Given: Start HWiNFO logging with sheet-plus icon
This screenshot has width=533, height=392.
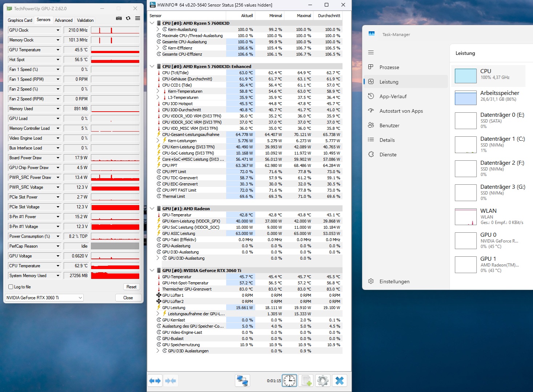Looking at the screenshot, I should (306, 381).
